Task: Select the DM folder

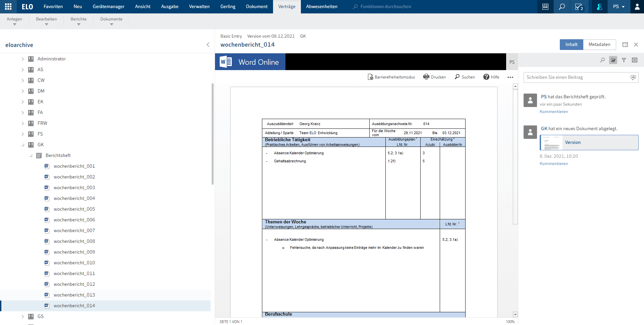Action: point(41,91)
